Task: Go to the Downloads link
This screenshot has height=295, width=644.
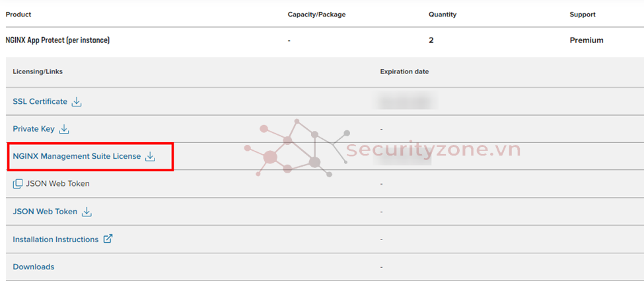Action: tap(34, 267)
